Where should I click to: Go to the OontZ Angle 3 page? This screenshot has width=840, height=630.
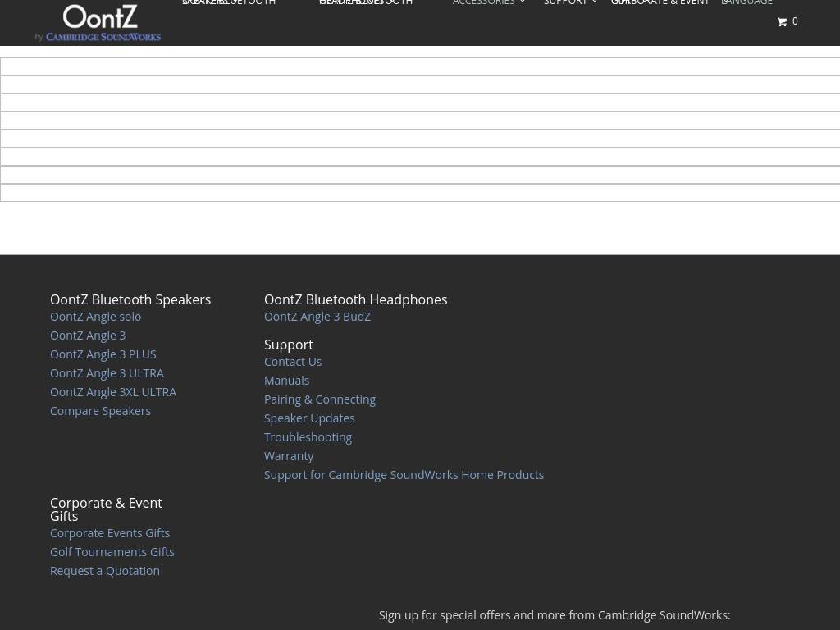point(88,336)
